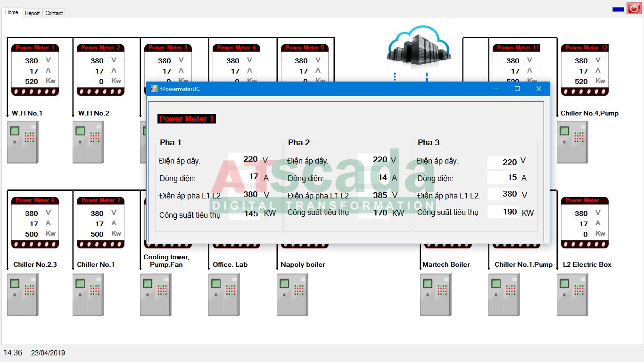Click the cloud server icon

coord(418,46)
